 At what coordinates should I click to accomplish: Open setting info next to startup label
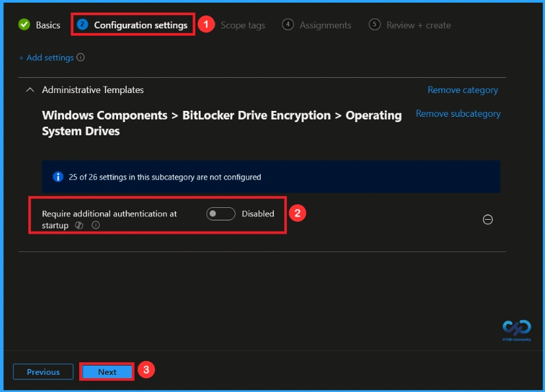click(x=95, y=225)
